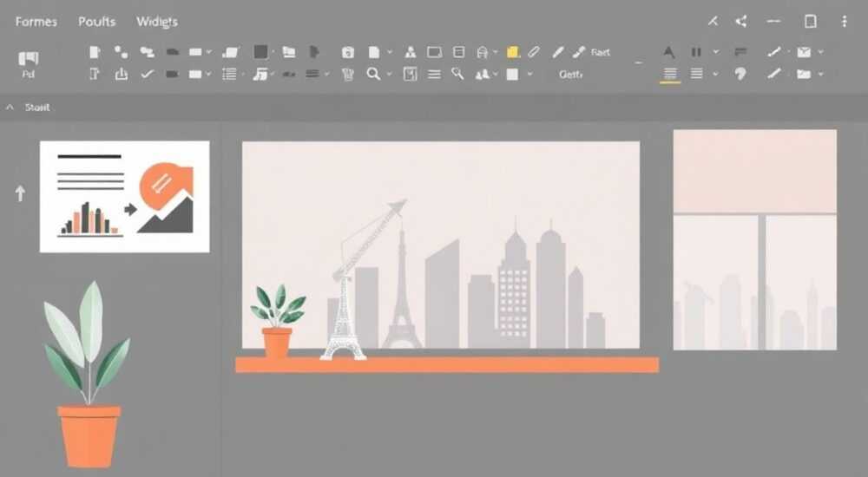Image resolution: width=868 pixels, height=477 pixels.
Task: Expand dropdown beside the white square swatch
Action: (529, 74)
